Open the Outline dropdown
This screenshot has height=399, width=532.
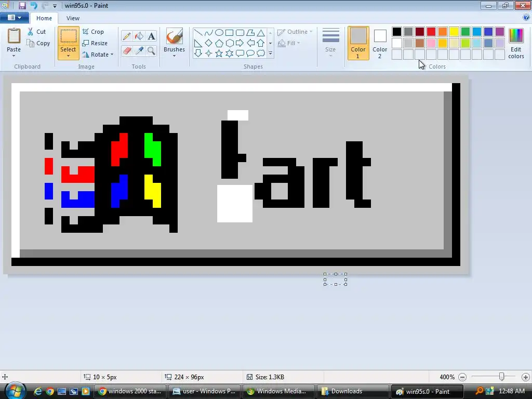click(295, 32)
